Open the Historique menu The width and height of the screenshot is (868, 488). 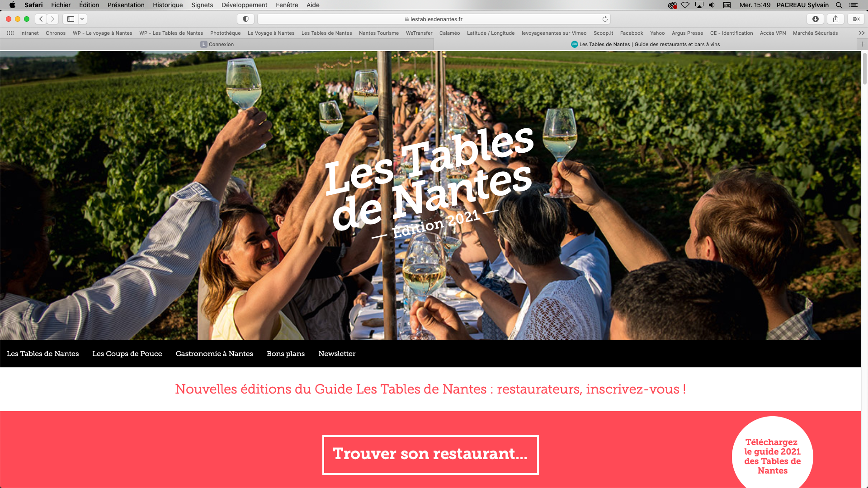(168, 5)
